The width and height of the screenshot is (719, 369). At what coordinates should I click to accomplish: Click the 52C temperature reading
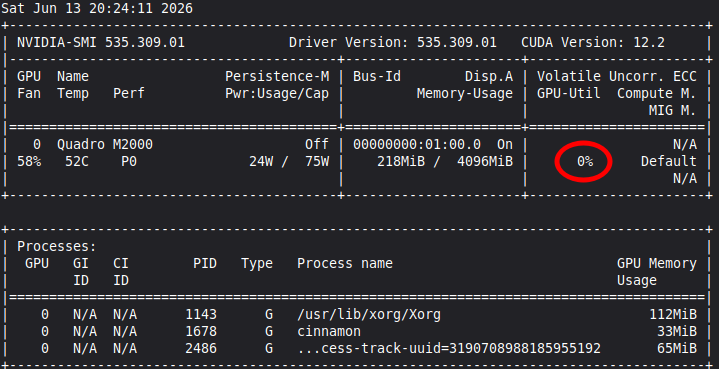(77, 161)
